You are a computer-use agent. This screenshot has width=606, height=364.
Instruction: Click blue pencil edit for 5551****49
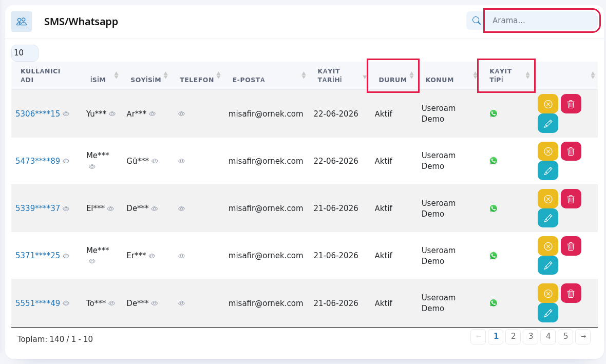548,313
